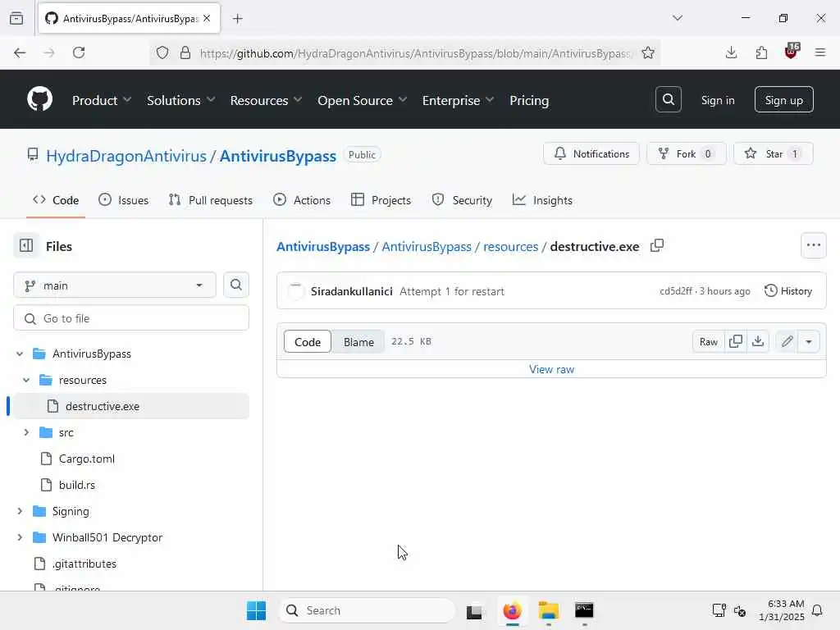Open the Insights tab
The width and height of the screenshot is (840, 630).
pyautogui.click(x=542, y=200)
